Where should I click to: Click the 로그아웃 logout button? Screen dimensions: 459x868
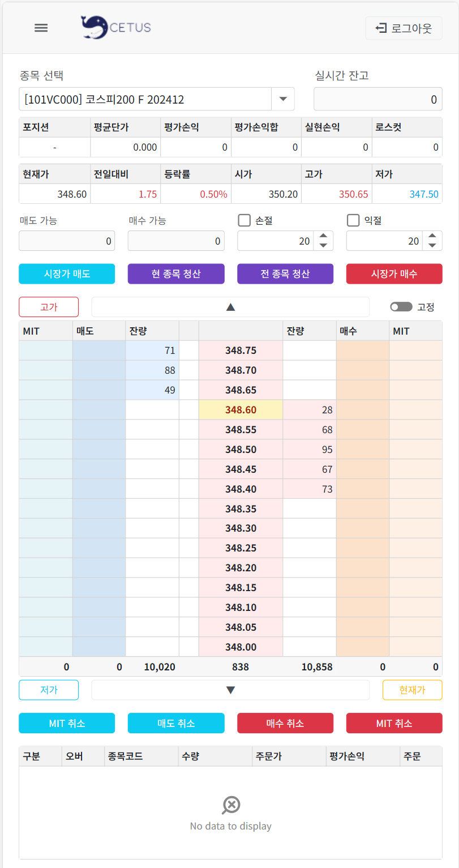point(404,28)
